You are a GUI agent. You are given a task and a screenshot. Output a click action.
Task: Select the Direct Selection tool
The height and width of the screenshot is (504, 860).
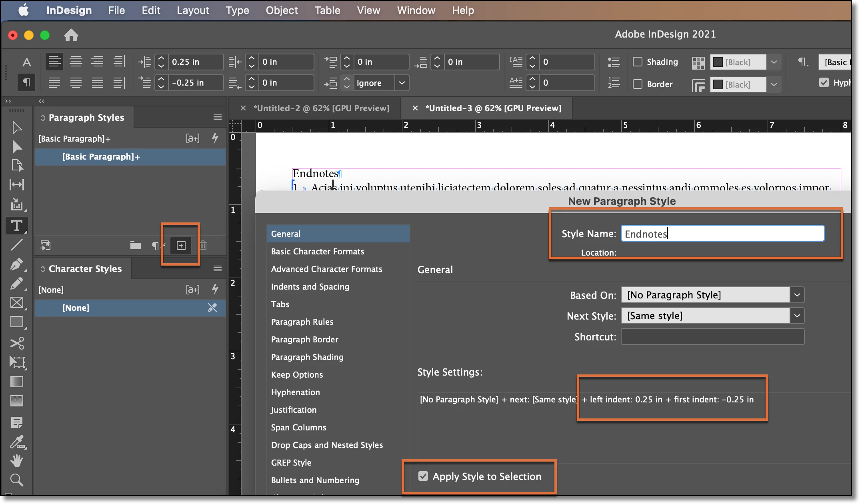[x=16, y=147]
